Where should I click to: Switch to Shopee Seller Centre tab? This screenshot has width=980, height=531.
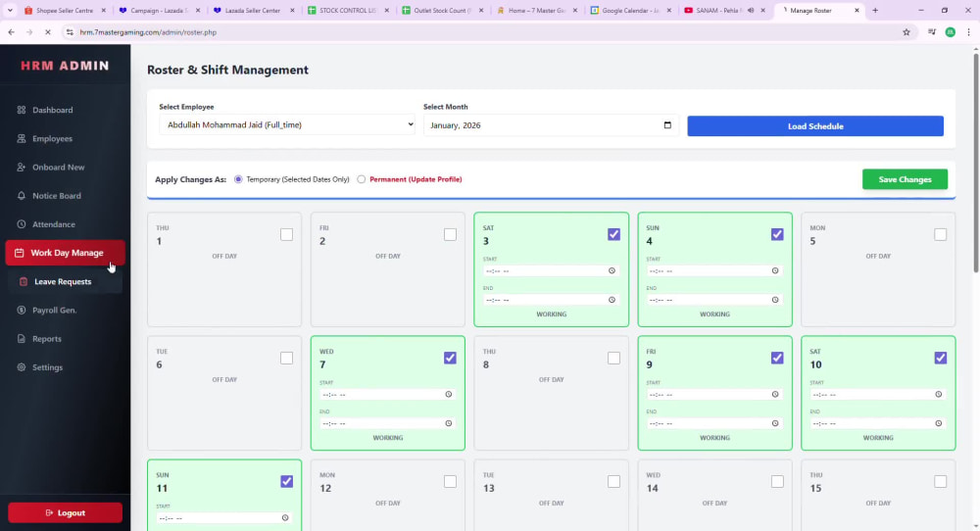click(65, 11)
